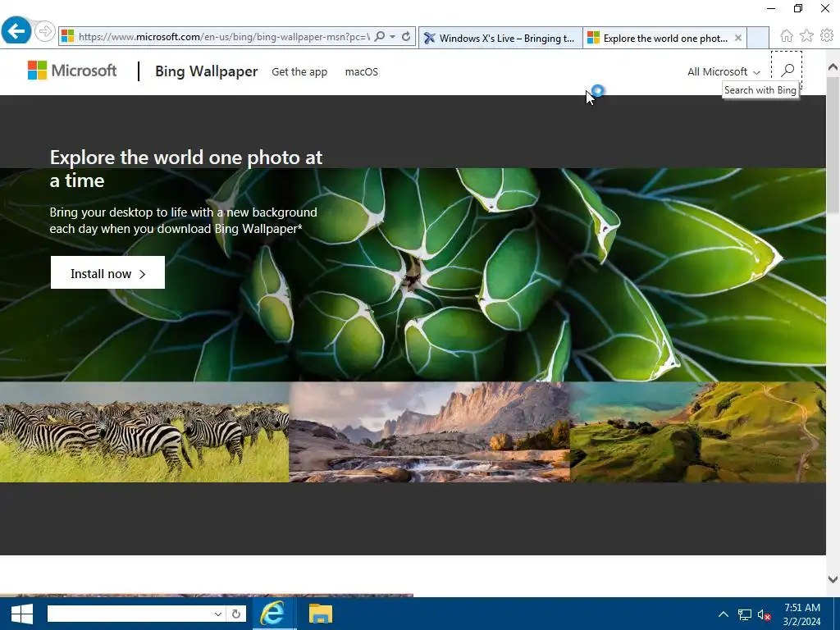Switch to Windows X's Live tab
This screenshot has height=630, width=840.
click(500, 38)
